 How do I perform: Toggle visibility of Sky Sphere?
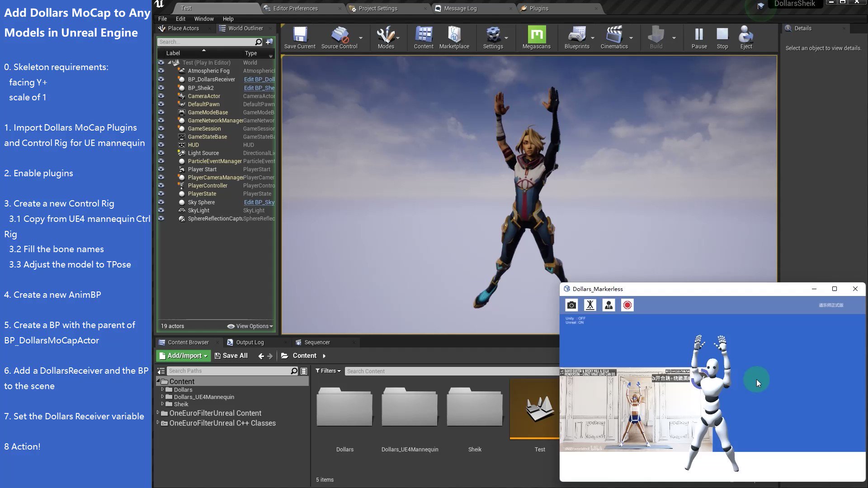point(161,202)
